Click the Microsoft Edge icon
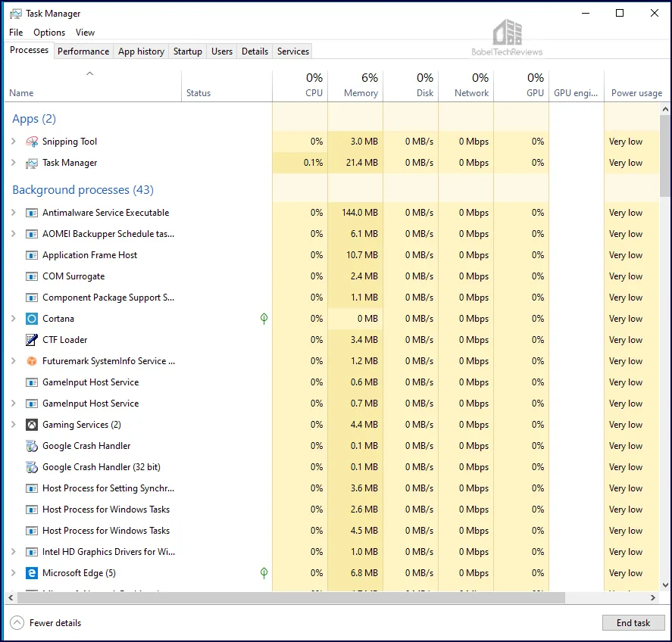 click(32, 573)
